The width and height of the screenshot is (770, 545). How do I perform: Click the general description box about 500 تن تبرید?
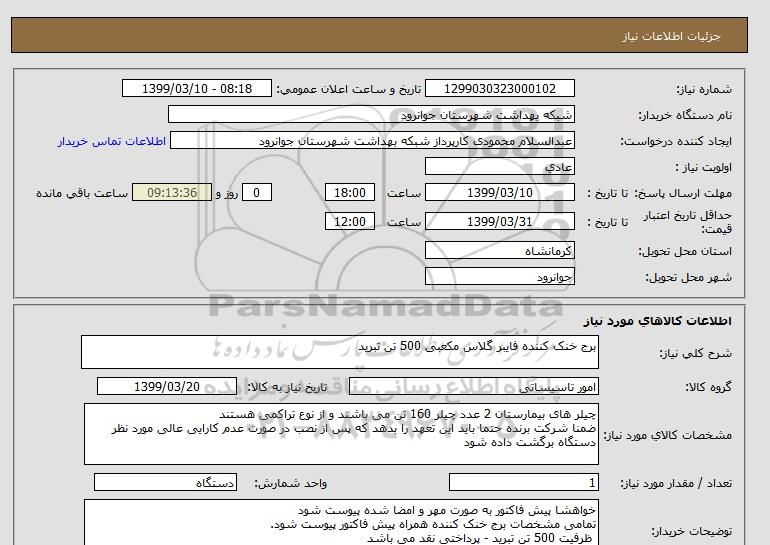tap(340, 352)
